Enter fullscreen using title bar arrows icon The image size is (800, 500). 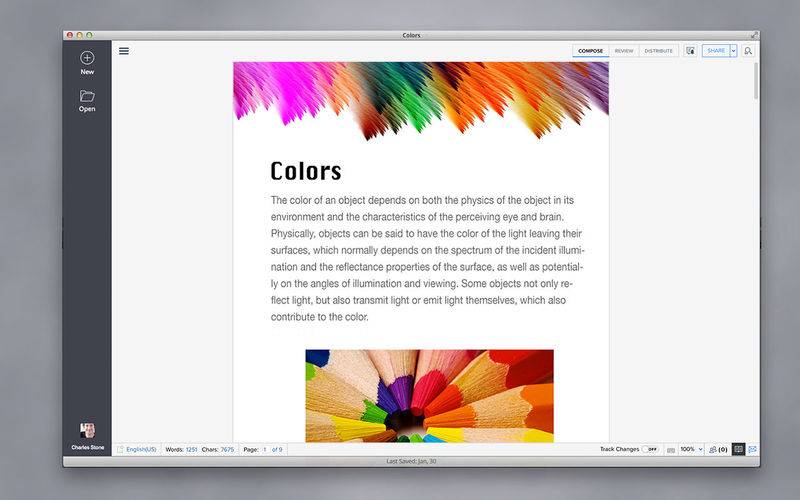754,35
